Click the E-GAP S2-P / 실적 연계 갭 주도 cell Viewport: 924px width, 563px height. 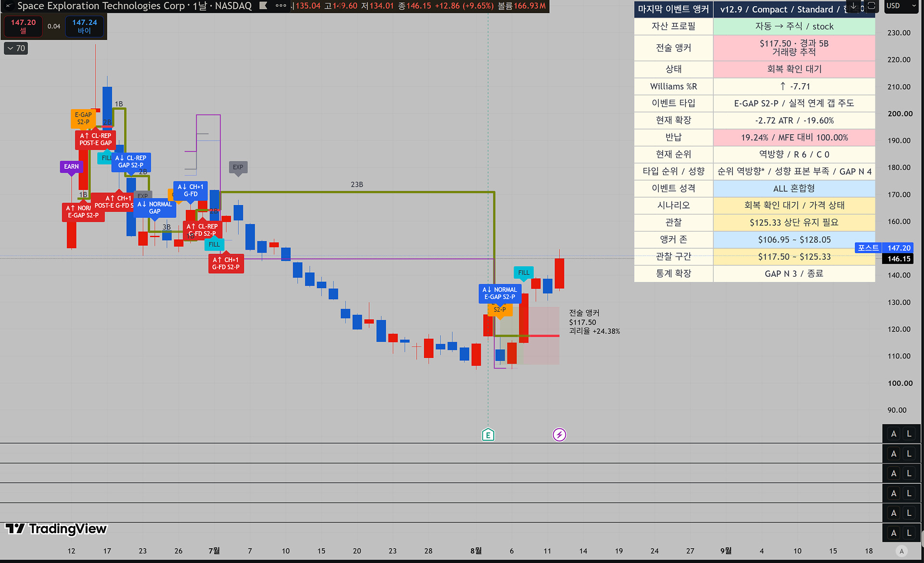tap(794, 103)
